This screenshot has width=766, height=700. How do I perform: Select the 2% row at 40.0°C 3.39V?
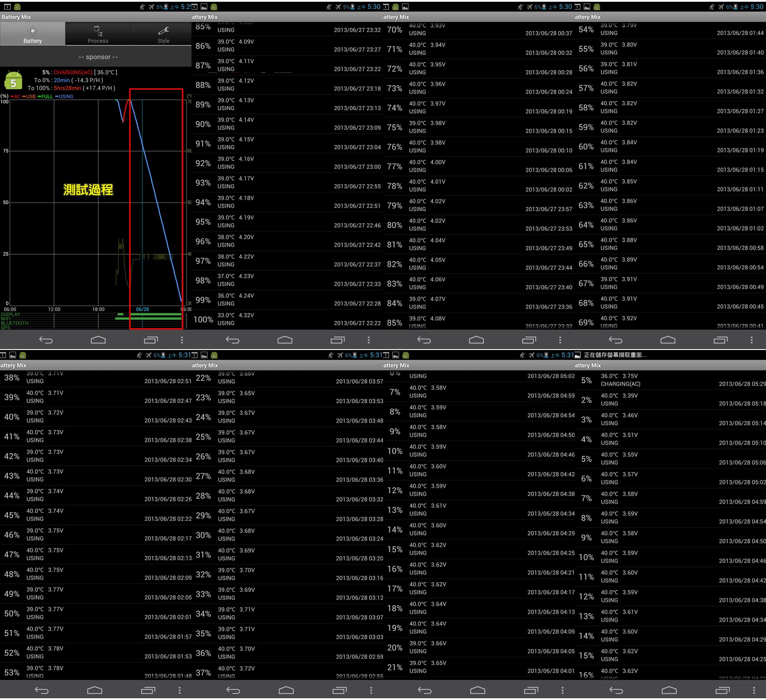point(670,400)
